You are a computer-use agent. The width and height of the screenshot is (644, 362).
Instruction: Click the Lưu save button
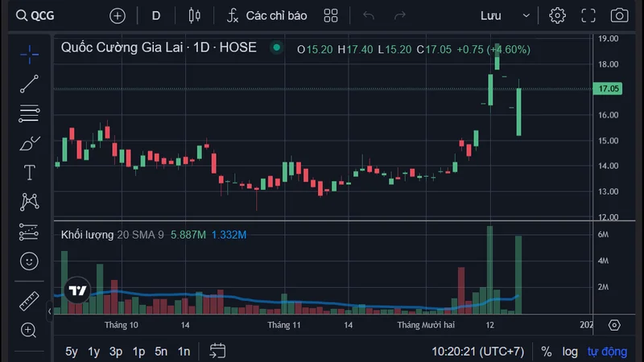pyautogui.click(x=491, y=15)
